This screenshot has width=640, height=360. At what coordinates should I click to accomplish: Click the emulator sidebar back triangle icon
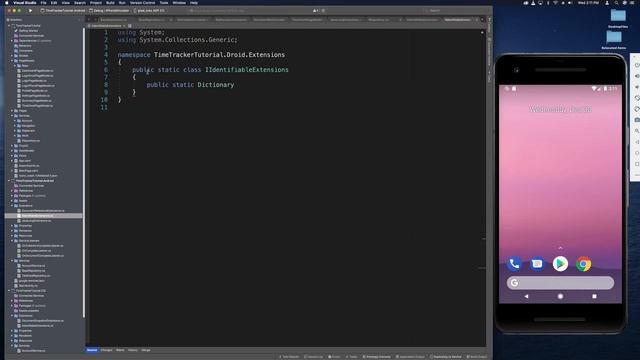click(637, 142)
